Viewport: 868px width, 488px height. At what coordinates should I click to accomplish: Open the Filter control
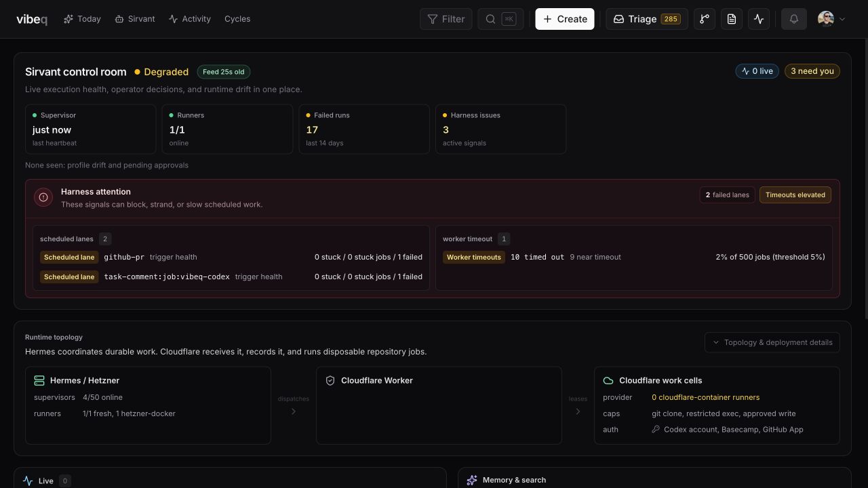coord(446,19)
